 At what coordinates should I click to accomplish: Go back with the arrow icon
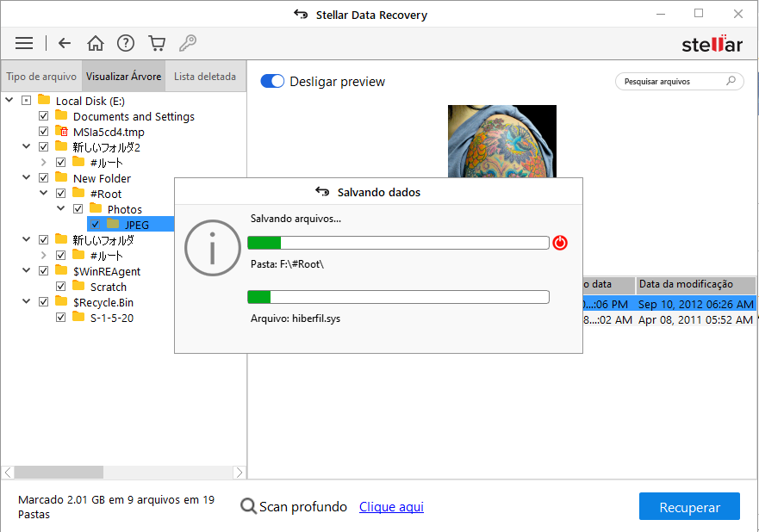[x=65, y=44]
